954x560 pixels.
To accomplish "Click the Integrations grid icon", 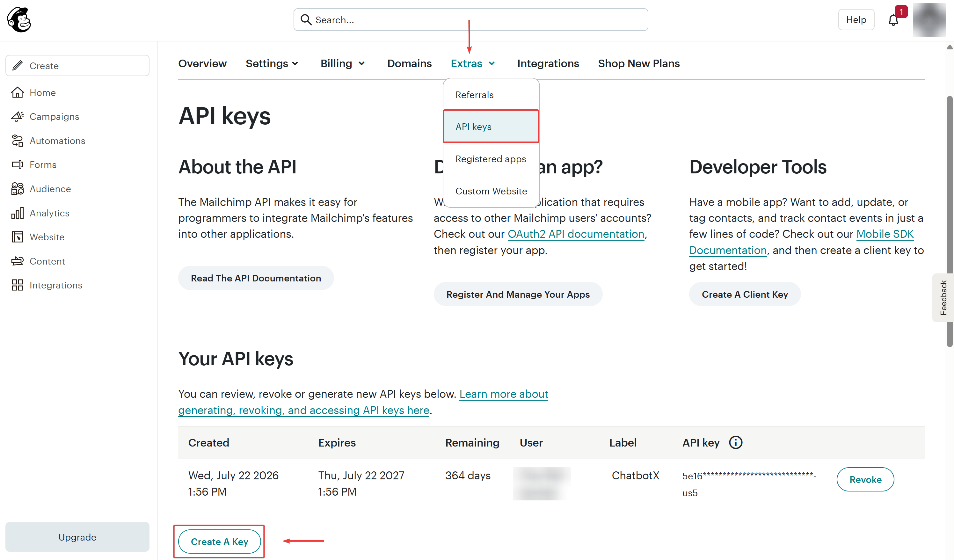I will (x=18, y=285).
